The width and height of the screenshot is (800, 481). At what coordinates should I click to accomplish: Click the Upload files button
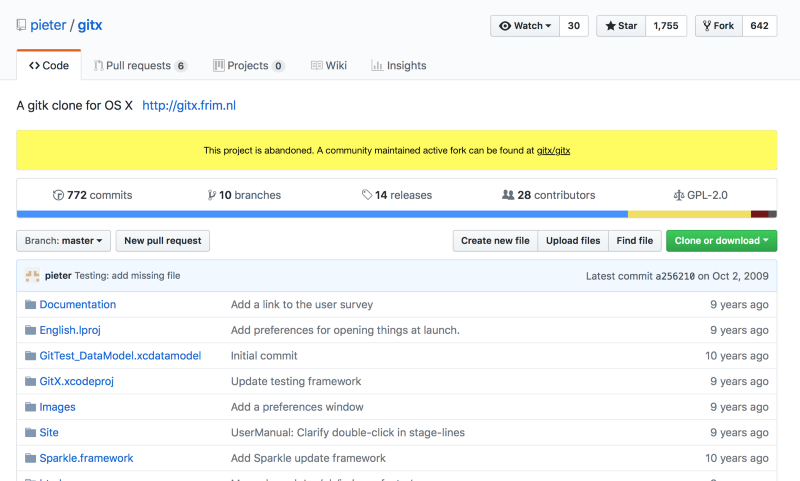[x=573, y=241]
